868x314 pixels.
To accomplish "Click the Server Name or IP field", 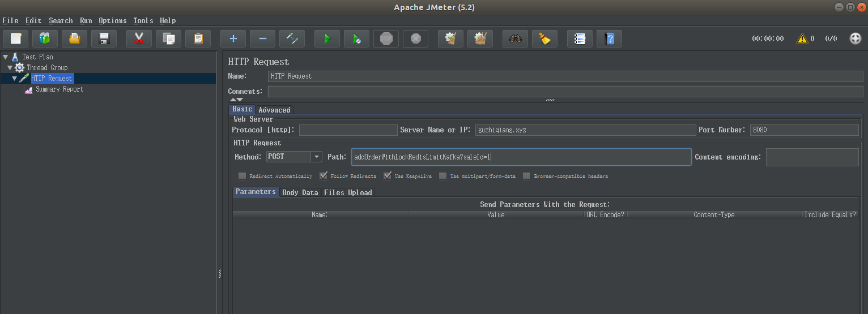I will [585, 130].
